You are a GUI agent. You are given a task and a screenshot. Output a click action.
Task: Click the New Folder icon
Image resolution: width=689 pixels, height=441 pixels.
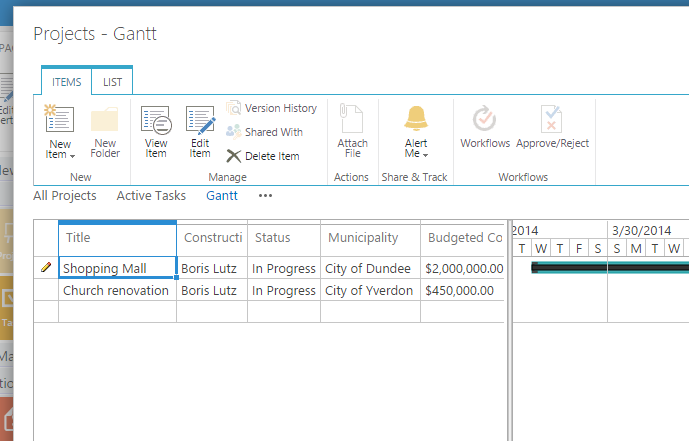[105, 119]
